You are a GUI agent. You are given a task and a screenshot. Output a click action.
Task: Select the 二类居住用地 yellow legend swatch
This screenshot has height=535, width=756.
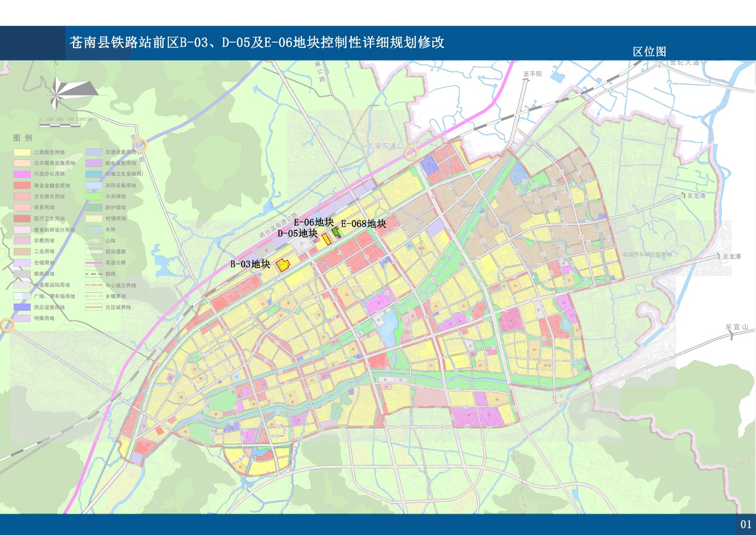[22, 152]
